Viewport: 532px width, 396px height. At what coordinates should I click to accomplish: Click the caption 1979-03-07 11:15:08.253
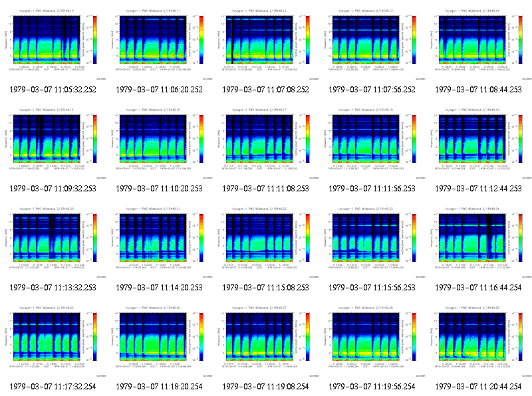click(265, 288)
